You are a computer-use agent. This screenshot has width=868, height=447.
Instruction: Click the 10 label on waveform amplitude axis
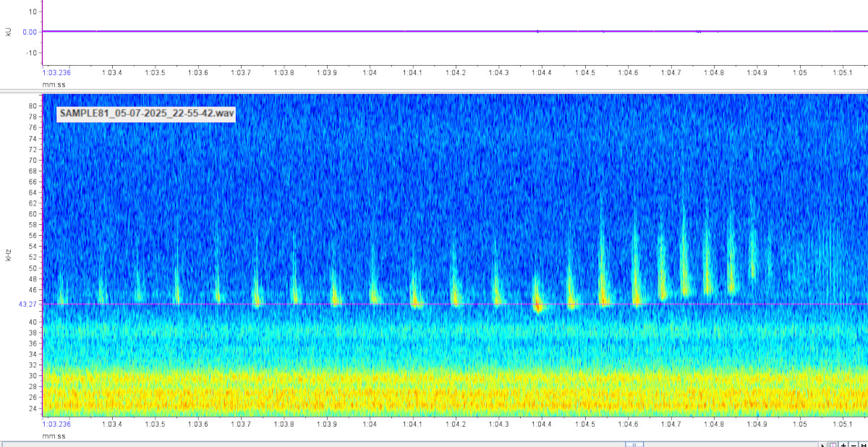(x=33, y=12)
